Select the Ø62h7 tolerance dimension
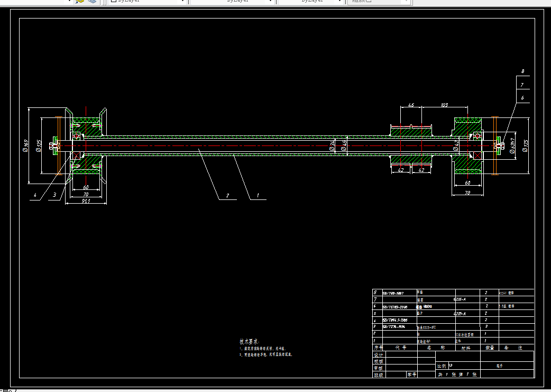The height and width of the screenshot is (392, 551). [512, 145]
